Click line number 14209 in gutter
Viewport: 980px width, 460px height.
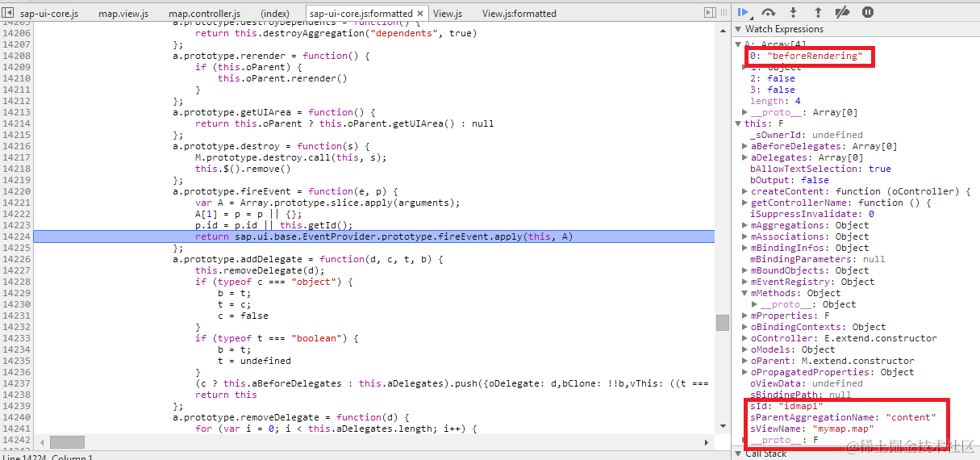[x=16, y=67]
